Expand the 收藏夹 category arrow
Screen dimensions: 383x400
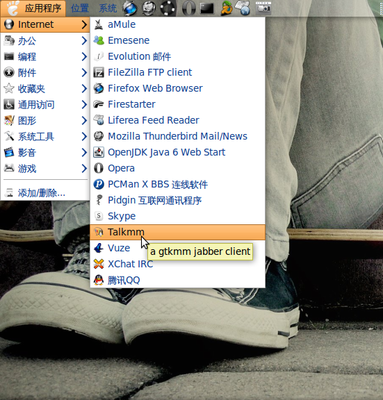tap(84, 88)
